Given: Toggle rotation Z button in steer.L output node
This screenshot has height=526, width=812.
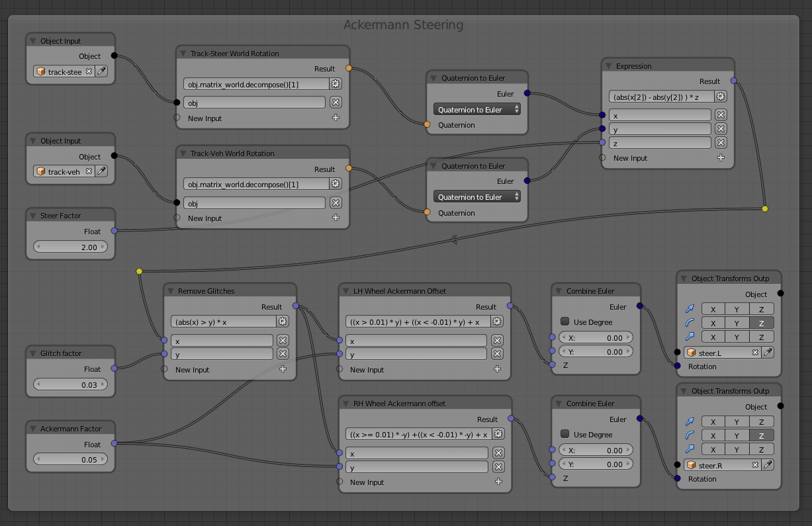Looking at the screenshot, I should [761, 323].
